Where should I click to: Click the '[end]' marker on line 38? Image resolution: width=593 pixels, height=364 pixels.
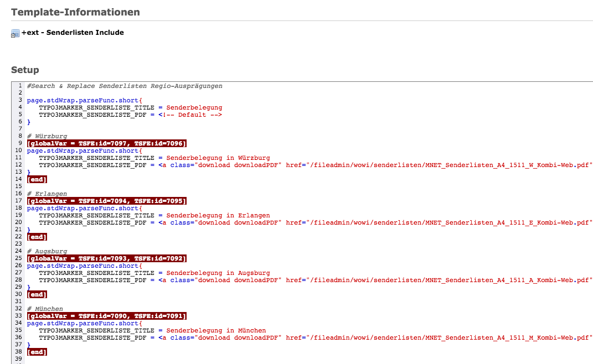click(37, 352)
